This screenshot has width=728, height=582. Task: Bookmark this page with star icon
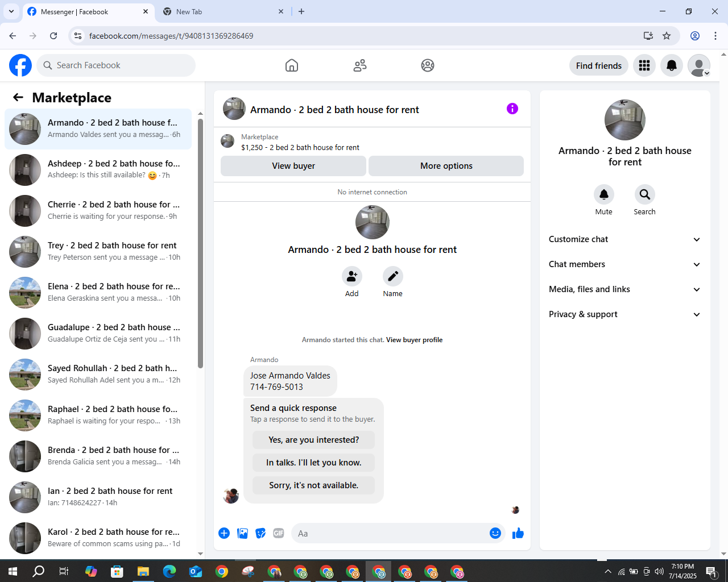667,36
